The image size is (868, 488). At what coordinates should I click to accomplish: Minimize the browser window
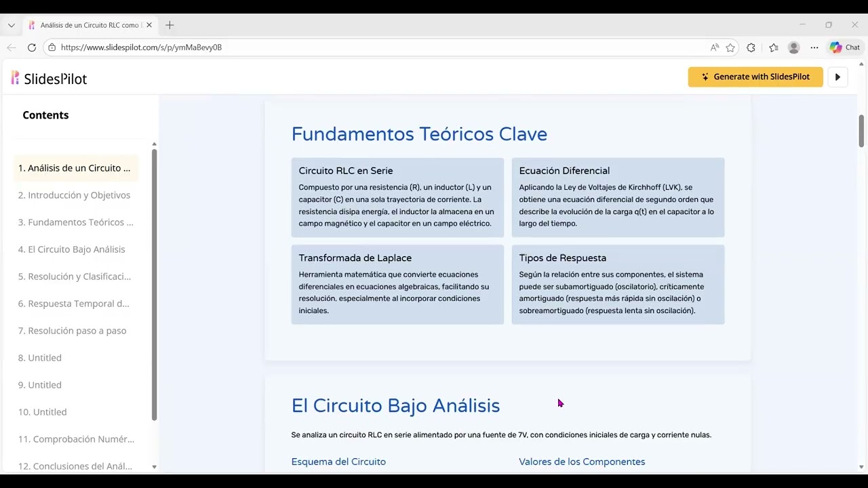[802, 25]
